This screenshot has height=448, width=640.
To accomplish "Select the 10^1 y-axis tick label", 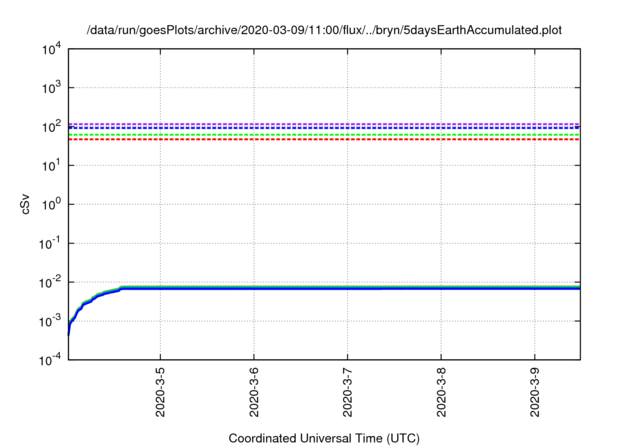I will (x=51, y=165).
